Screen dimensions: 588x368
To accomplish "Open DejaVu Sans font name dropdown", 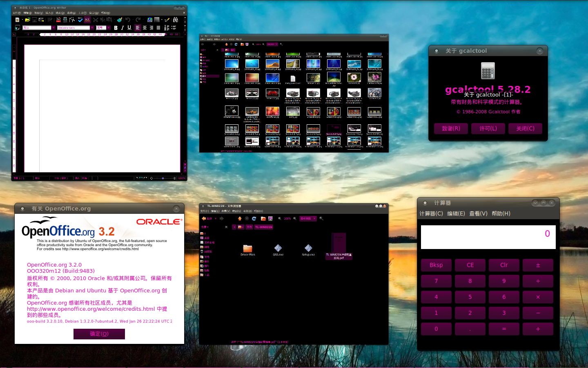I will point(92,28).
